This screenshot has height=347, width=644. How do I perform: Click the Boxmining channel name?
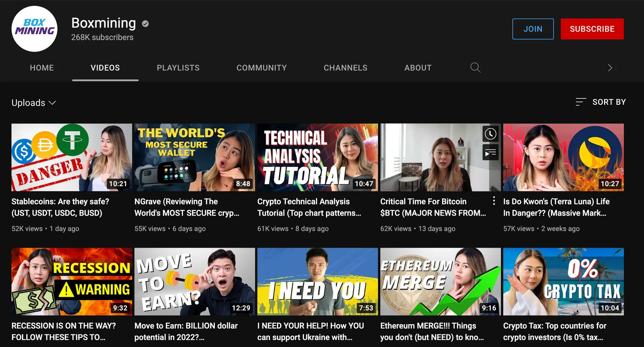[x=103, y=23]
